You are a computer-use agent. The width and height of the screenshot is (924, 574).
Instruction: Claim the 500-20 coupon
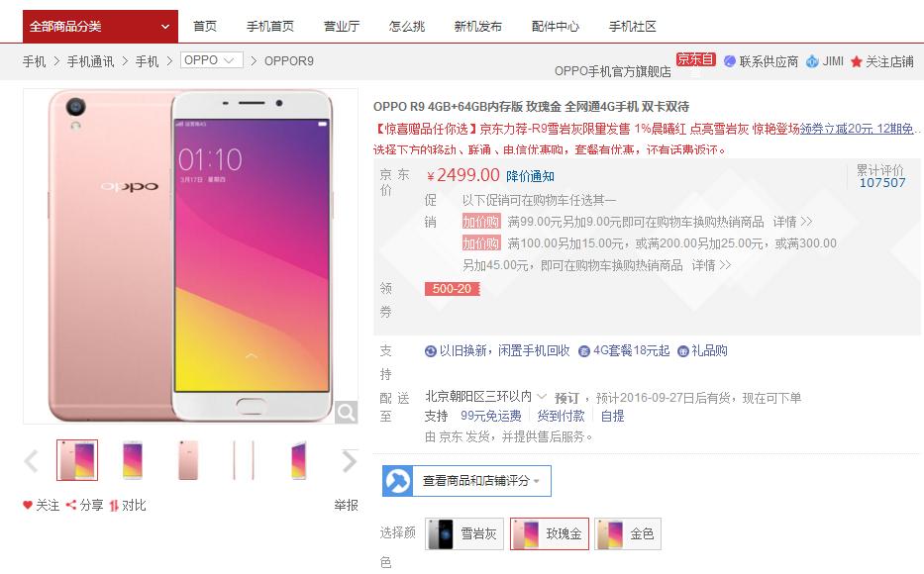click(x=452, y=288)
